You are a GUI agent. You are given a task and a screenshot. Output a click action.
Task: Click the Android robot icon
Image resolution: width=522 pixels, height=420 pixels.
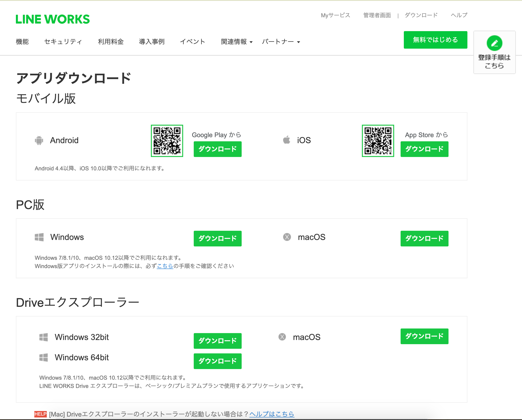pos(39,140)
